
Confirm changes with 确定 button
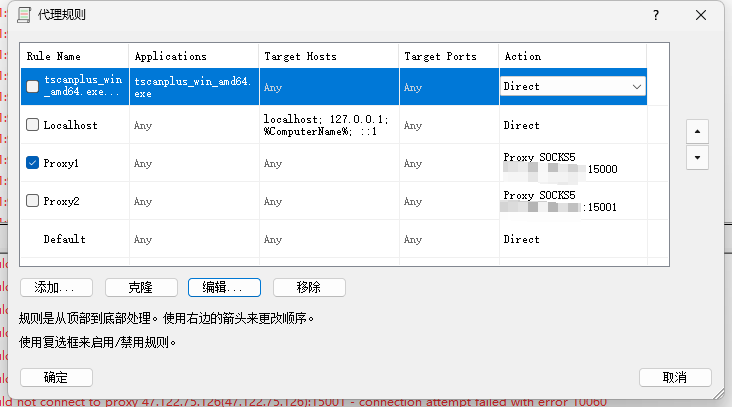click(x=56, y=377)
